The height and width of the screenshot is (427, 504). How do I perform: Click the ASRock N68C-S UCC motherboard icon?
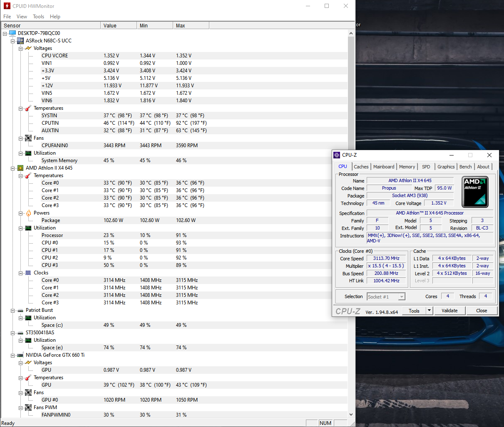click(x=20, y=41)
